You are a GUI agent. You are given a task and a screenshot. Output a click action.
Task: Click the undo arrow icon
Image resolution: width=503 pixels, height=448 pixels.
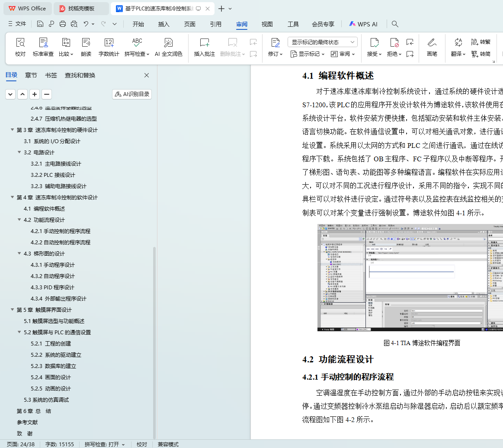point(86,24)
